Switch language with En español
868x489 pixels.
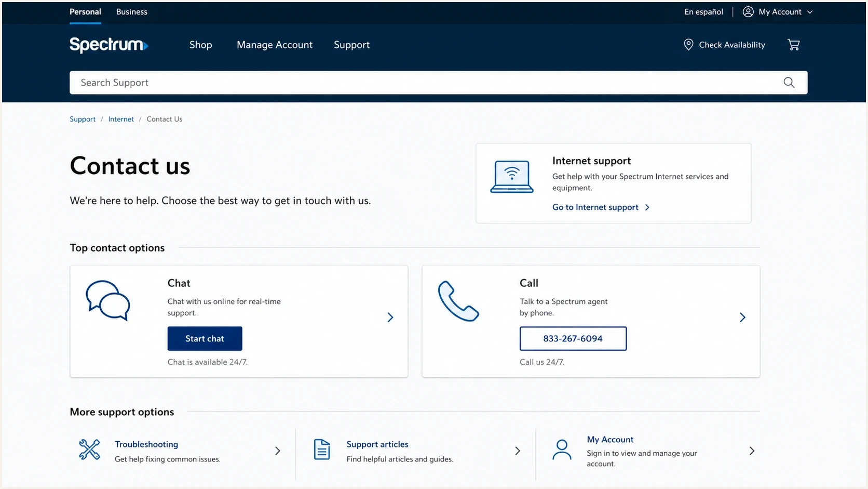point(703,12)
